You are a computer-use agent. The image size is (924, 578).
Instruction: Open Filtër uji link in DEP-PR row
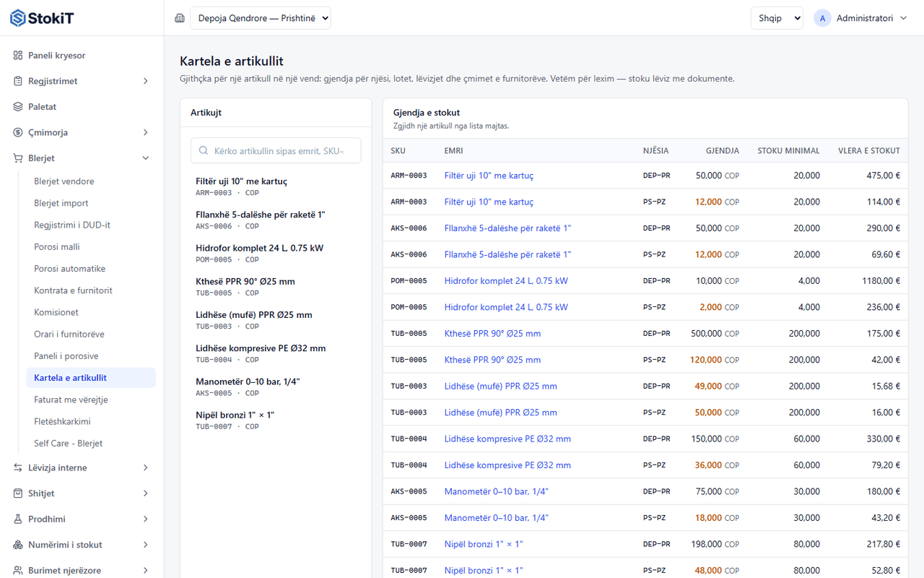(489, 176)
